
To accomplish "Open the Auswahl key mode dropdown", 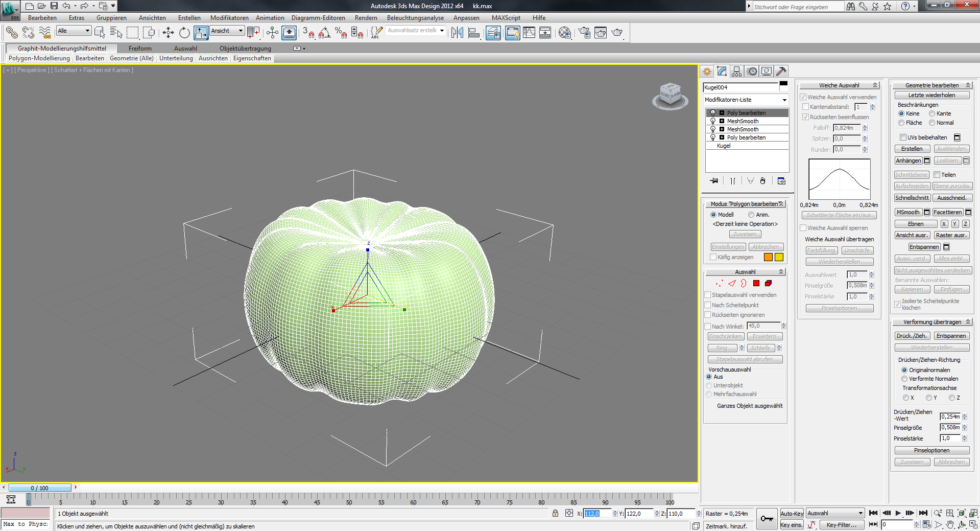I will point(835,513).
